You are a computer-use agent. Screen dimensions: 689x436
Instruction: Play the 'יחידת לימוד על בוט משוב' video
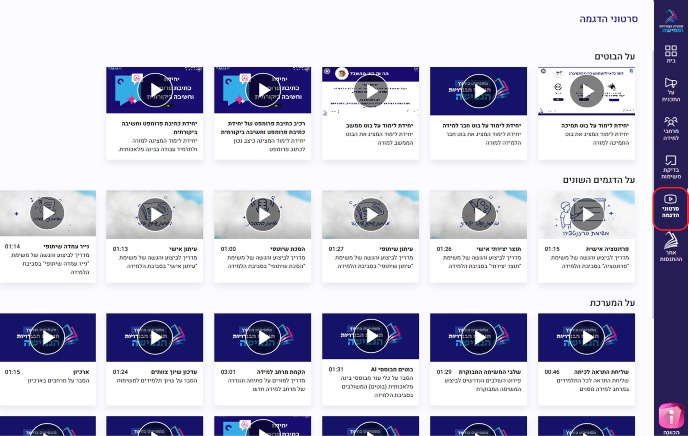pos(371,91)
